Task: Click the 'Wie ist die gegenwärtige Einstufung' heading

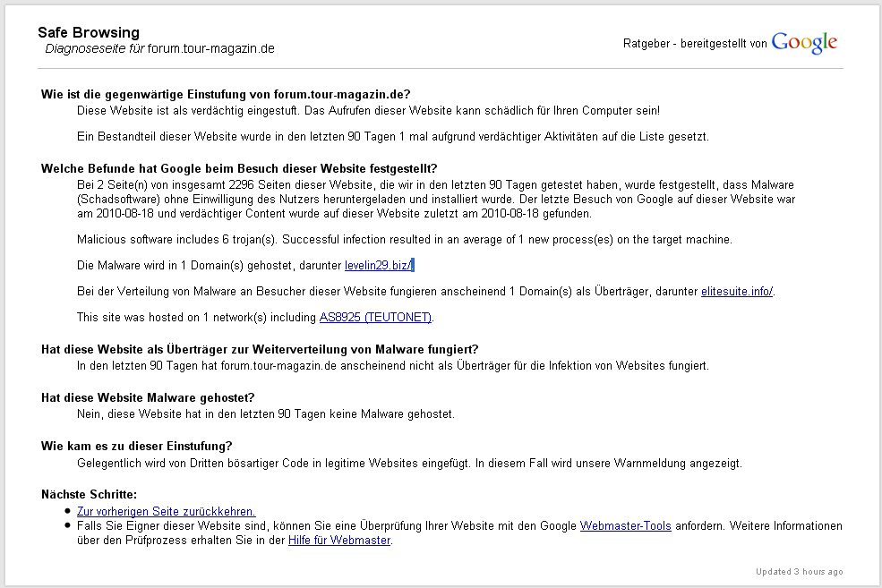Action: pos(226,95)
